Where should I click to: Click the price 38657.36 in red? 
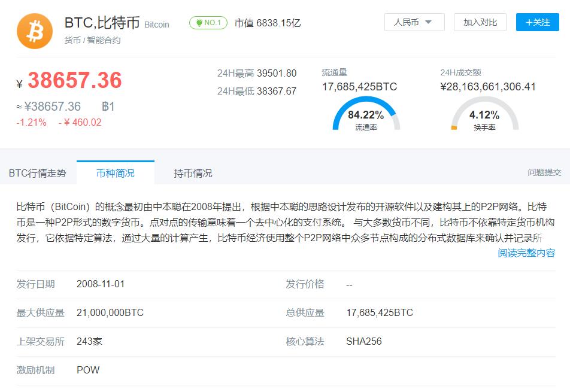[74, 80]
